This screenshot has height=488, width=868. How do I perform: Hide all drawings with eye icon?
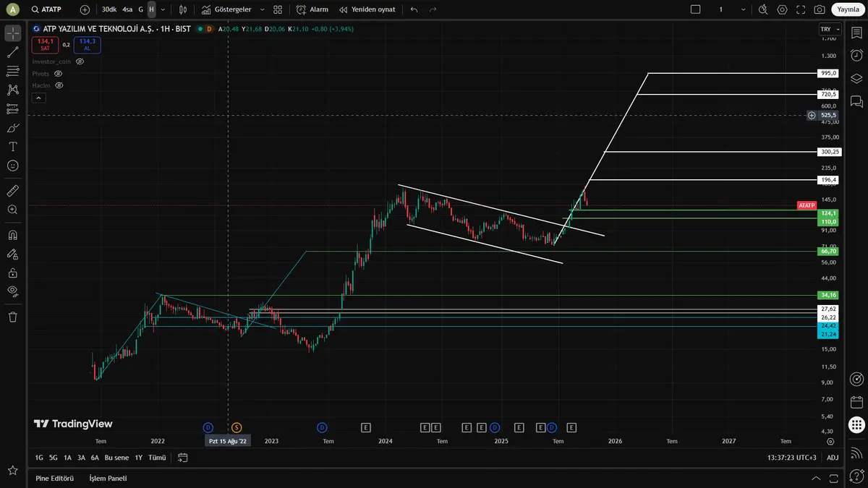tap(13, 291)
